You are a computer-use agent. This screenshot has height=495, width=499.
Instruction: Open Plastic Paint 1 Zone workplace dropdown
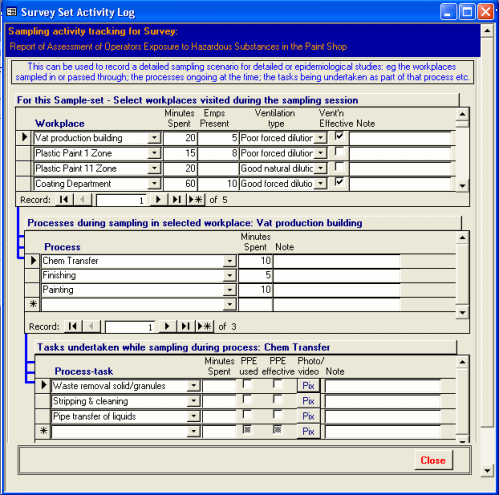[x=154, y=153]
